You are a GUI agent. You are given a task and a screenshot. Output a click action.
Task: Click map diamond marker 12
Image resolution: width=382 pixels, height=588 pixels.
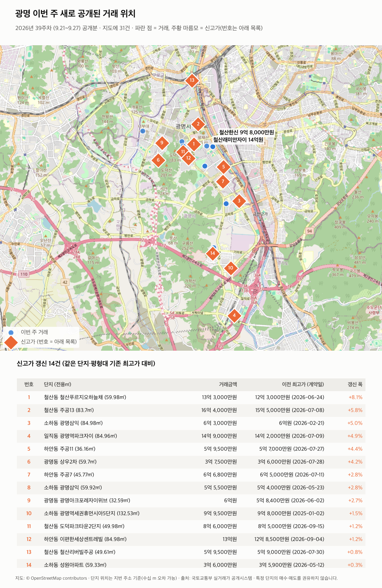pos(188,158)
